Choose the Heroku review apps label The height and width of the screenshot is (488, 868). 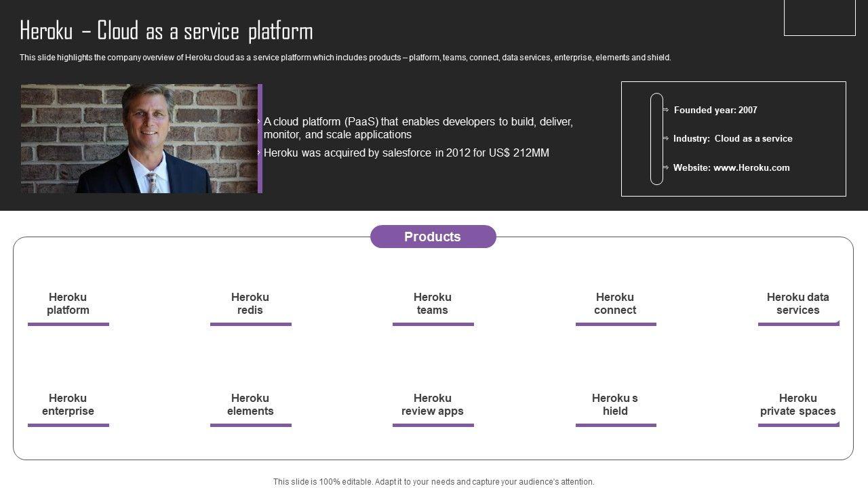(x=433, y=405)
